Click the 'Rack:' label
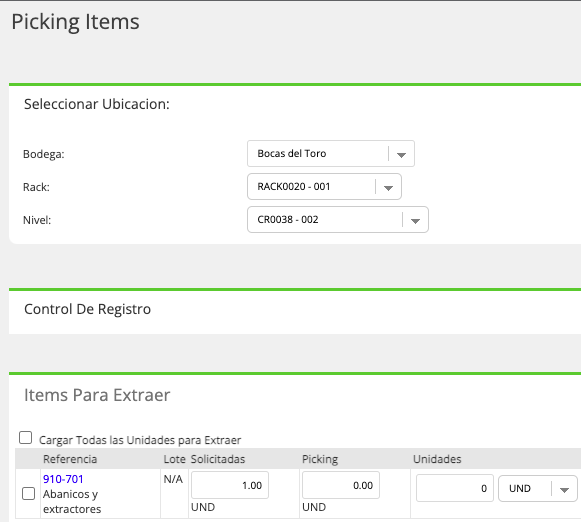This screenshot has width=581, height=522. [36, 187]
